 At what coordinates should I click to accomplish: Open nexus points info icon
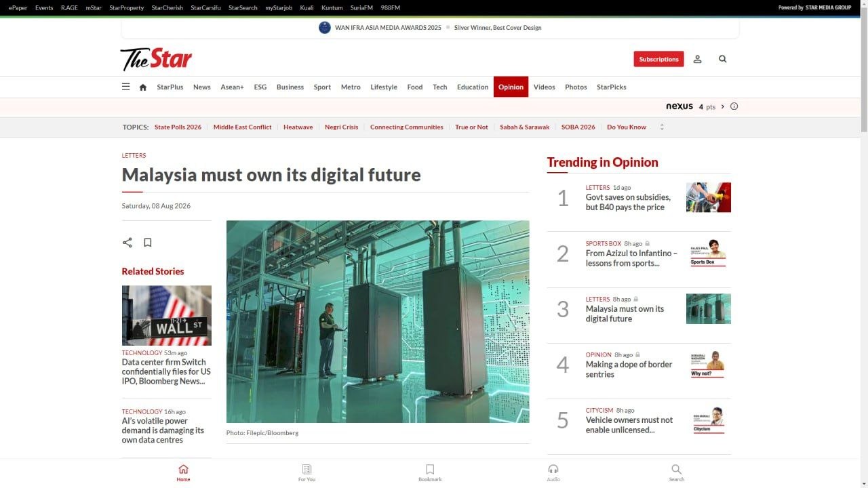coord(734,106)
